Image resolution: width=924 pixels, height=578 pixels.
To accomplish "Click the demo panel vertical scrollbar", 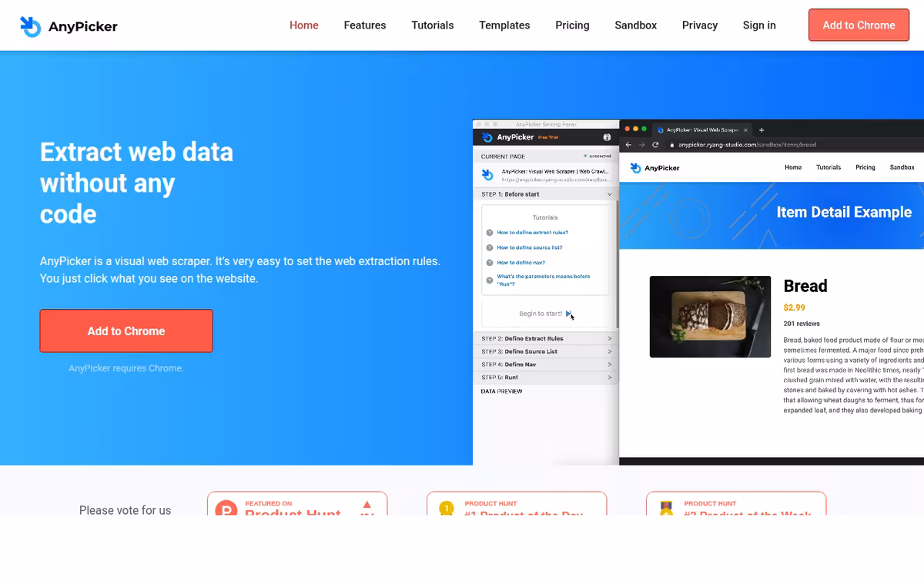I will pos(618,264).
